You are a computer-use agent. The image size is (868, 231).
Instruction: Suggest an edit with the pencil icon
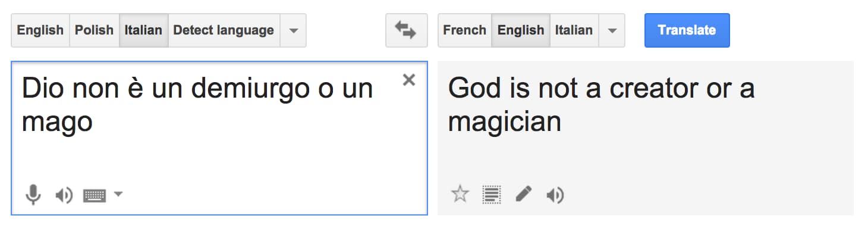click(x=523, y=194)
